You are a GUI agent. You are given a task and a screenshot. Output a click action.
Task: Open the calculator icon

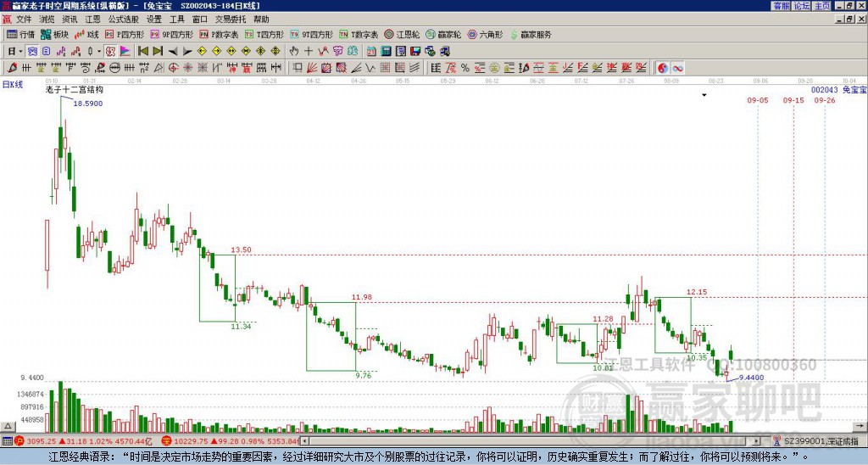pyautogui.click(x=386, y=51)
